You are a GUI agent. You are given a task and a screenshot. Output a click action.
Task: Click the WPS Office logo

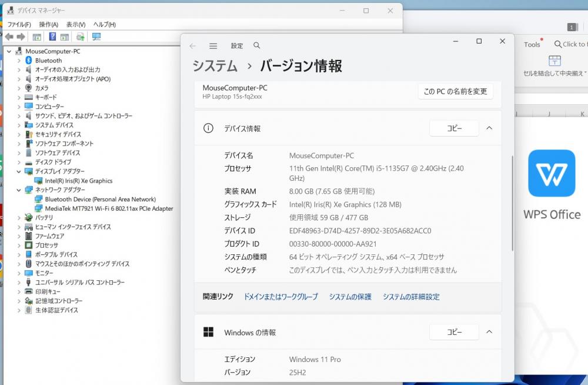click(551, 173)
